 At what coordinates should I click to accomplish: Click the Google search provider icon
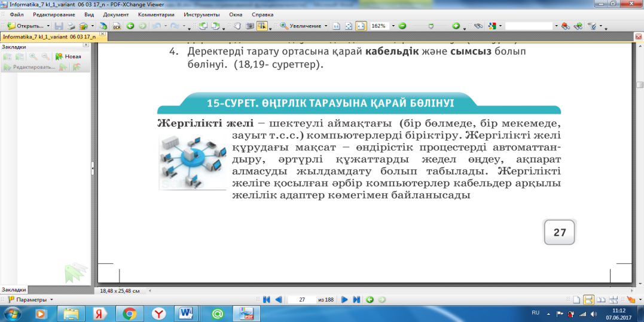[492, 26]
